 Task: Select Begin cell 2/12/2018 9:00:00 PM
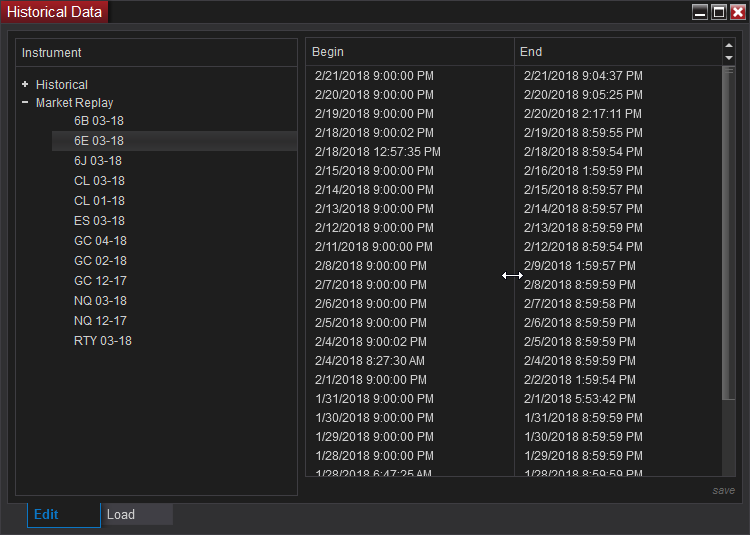pyautogui.click(x=374, y=228)
